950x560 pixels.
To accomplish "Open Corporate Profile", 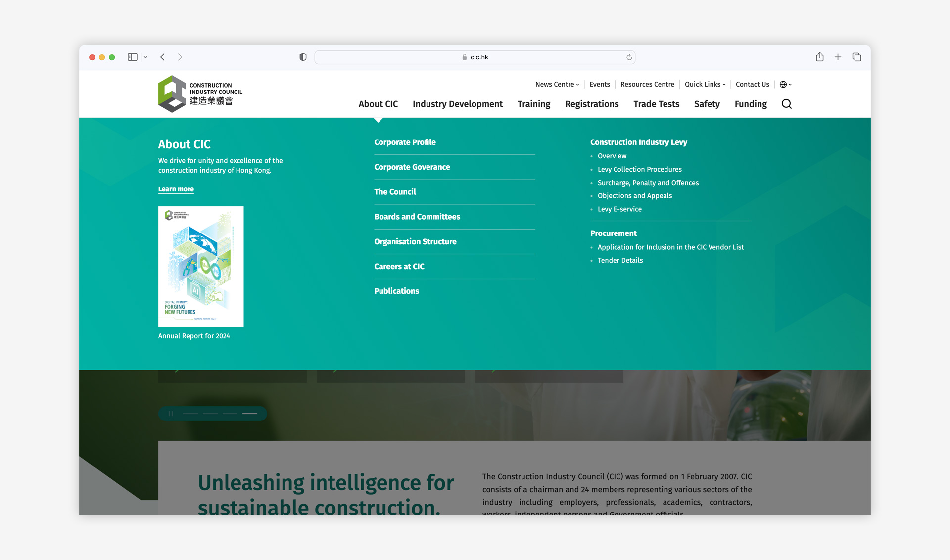I will [x=405, y=142].
